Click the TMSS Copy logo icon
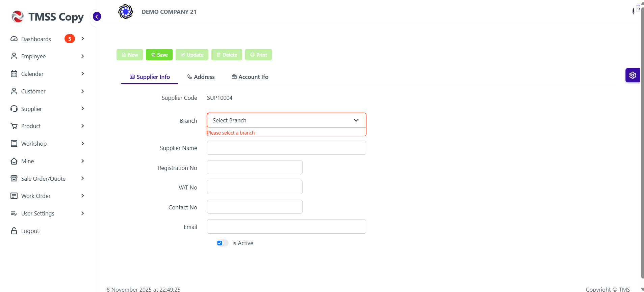The image size is (644, 292). tap(18, 17)
